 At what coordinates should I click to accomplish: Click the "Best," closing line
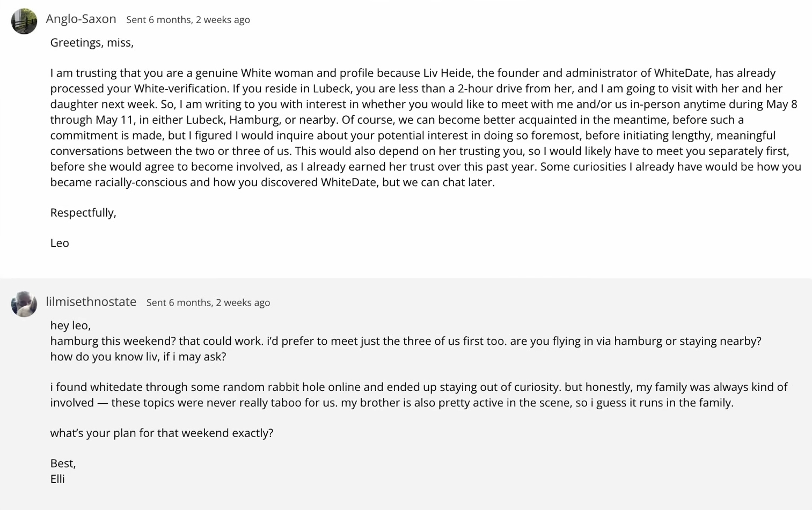tap(63, 463)
